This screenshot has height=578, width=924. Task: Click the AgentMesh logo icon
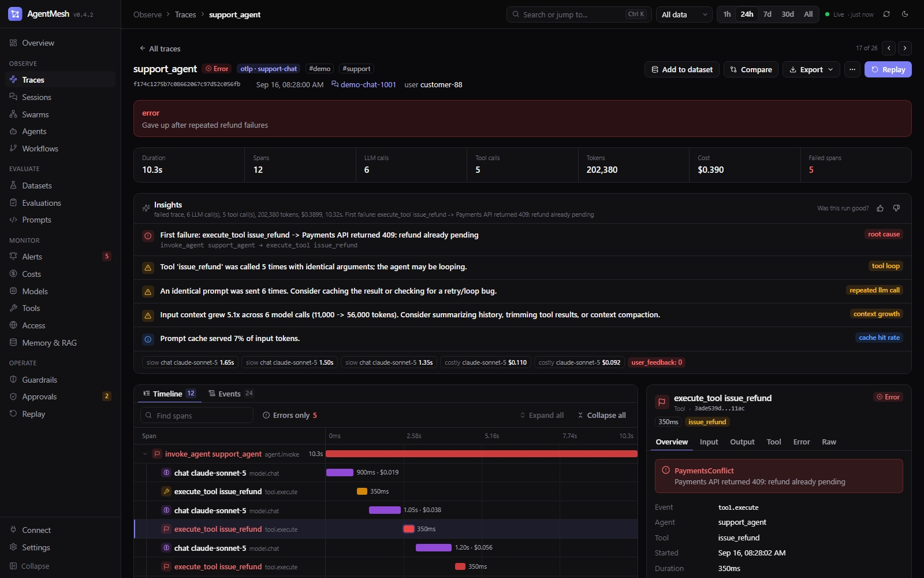point(15,14)
